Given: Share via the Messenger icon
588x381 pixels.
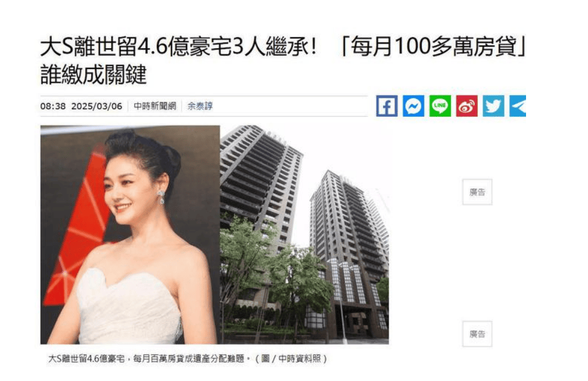Looking at the screenshot, I should click(413, 106).
